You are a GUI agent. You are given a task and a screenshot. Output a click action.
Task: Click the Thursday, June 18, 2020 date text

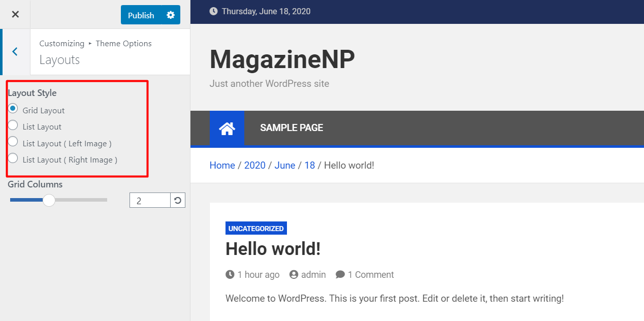pos(266,11)
